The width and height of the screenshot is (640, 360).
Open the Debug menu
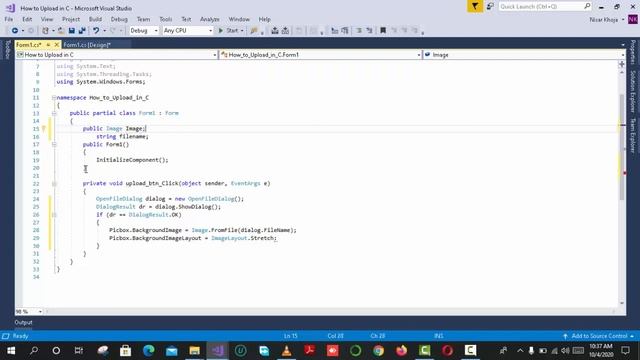pyautogui.click(x=119, y=19)
